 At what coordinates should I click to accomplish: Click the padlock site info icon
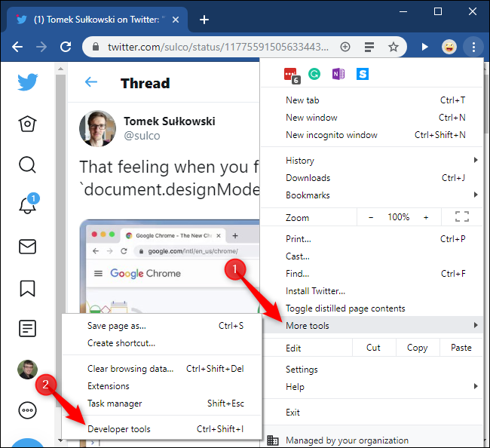pos(96,47)
